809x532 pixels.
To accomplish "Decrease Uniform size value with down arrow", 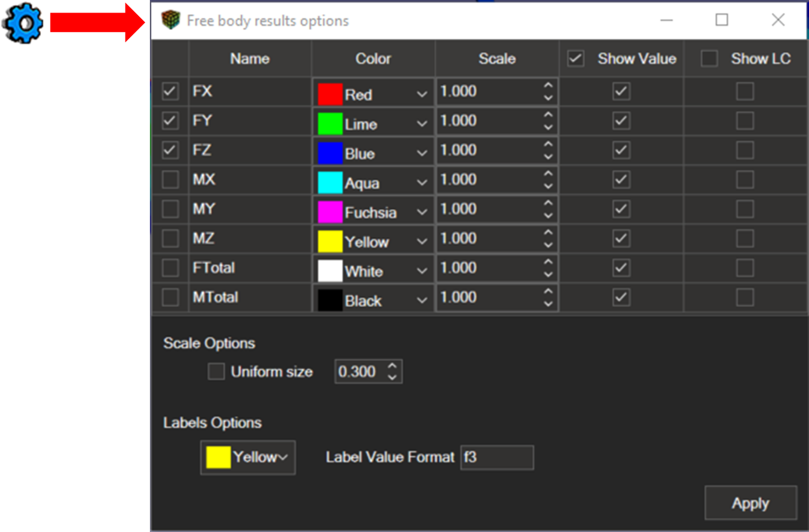I will pos(392,377).
